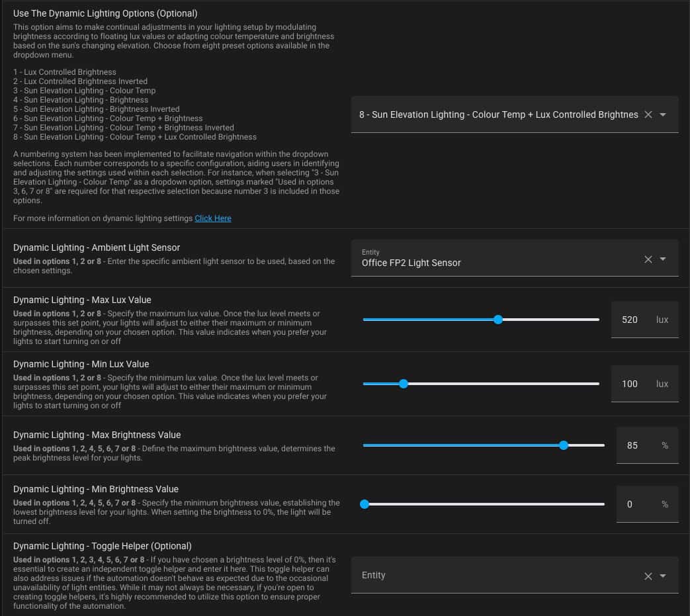This screenshot has width=690, height=616.
Task: Click '5 - Sun Elevation Lighting - Brightness Inverted' line
Action: click(97, 109)
